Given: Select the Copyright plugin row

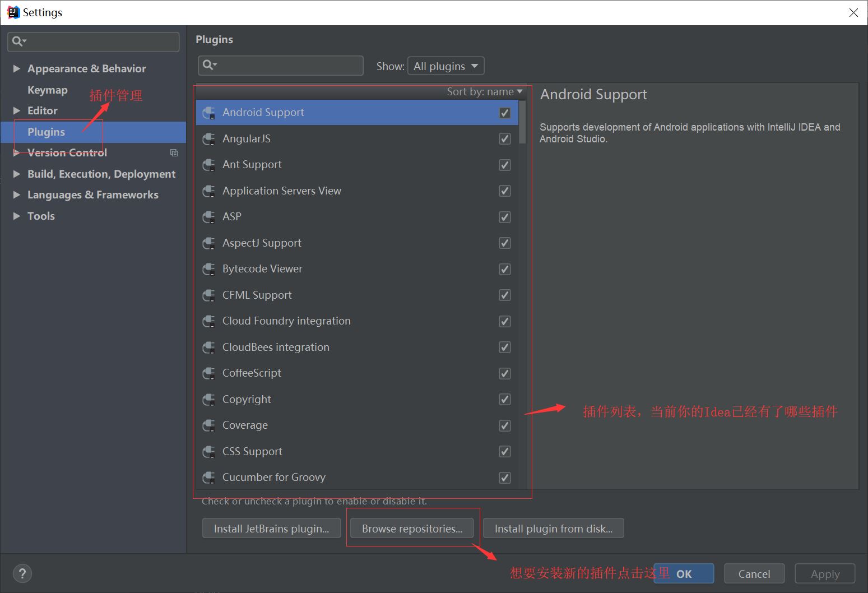Looking at the screenshot, I should click(x=358, y=400).
